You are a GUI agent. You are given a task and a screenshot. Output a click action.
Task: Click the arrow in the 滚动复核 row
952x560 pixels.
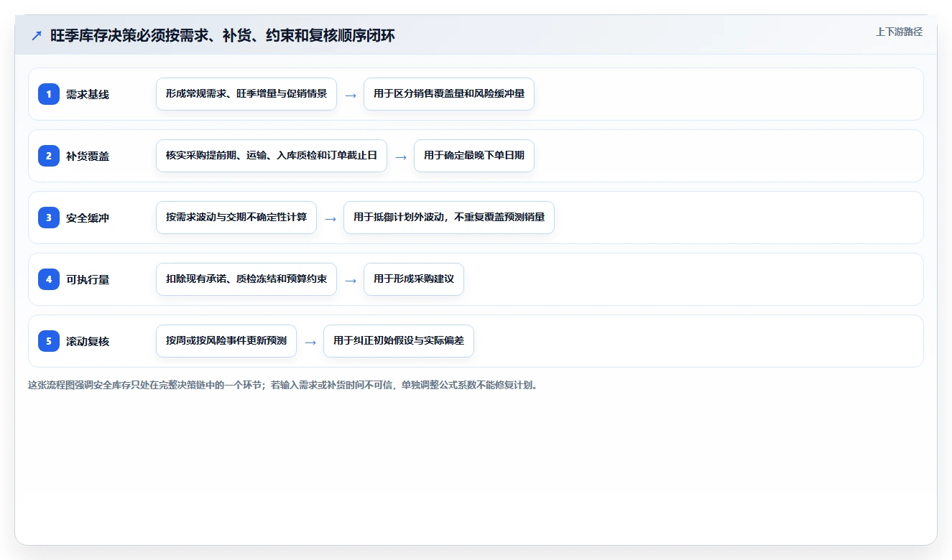pos(310,342)
